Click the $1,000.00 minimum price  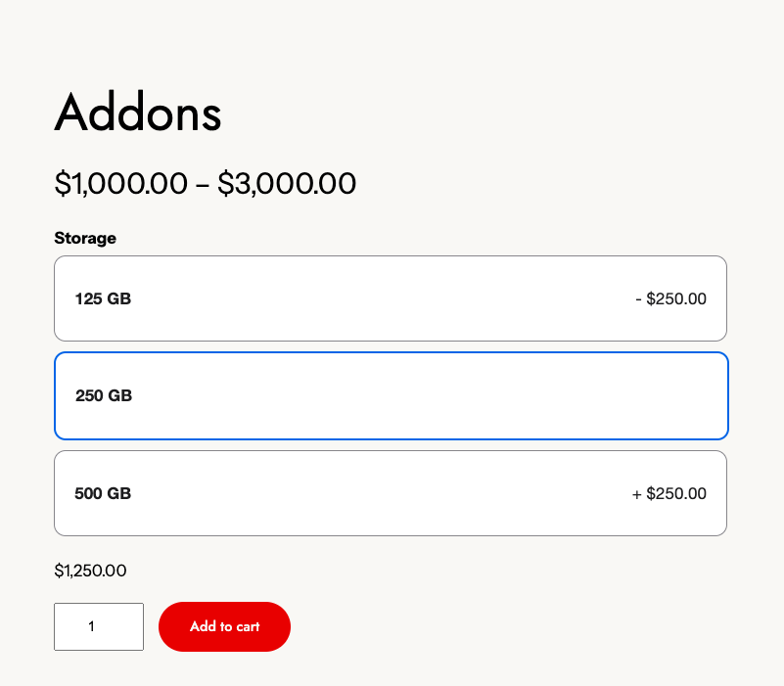120,183
